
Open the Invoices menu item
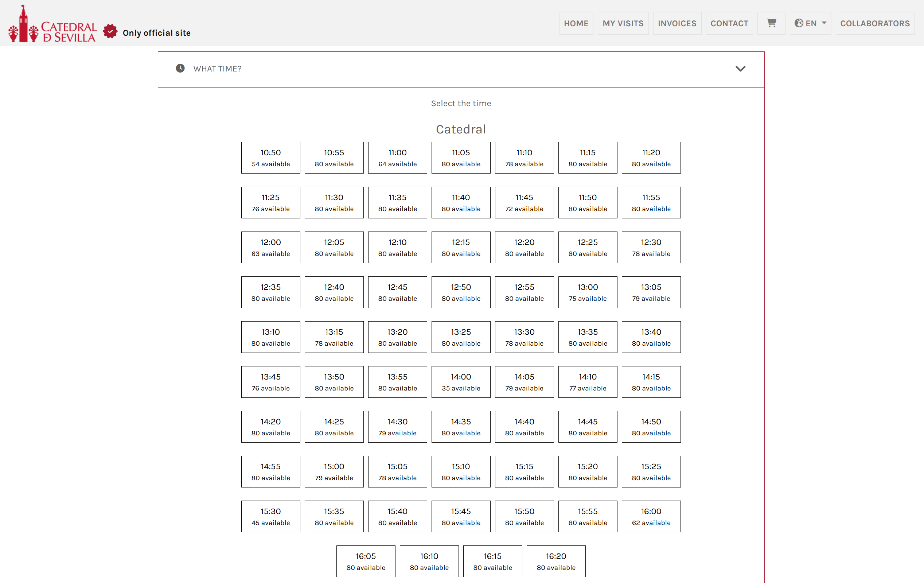pos(677,23)
